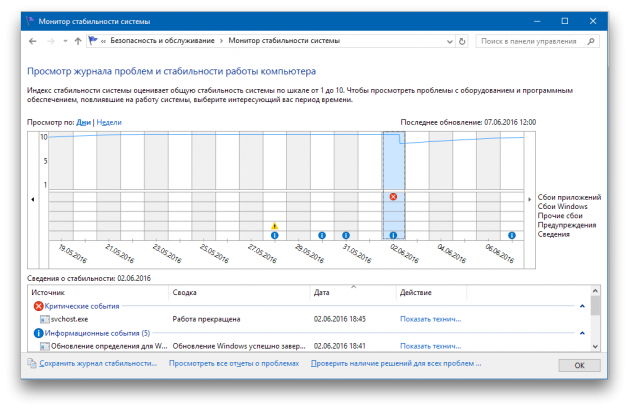Screen dimensions: 630x410
Task: Sort by 'Сводка' column header
Action: [239, 293]
